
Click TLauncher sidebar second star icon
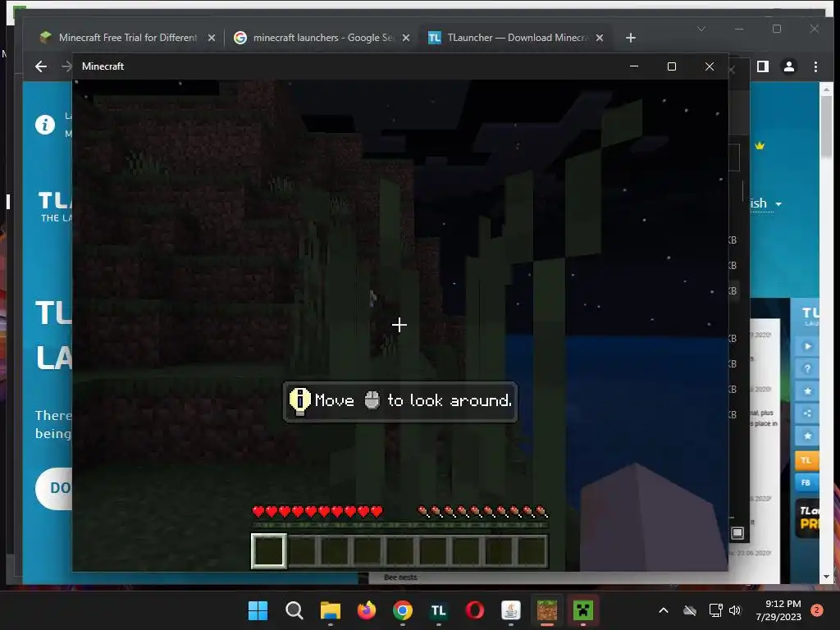807,436
